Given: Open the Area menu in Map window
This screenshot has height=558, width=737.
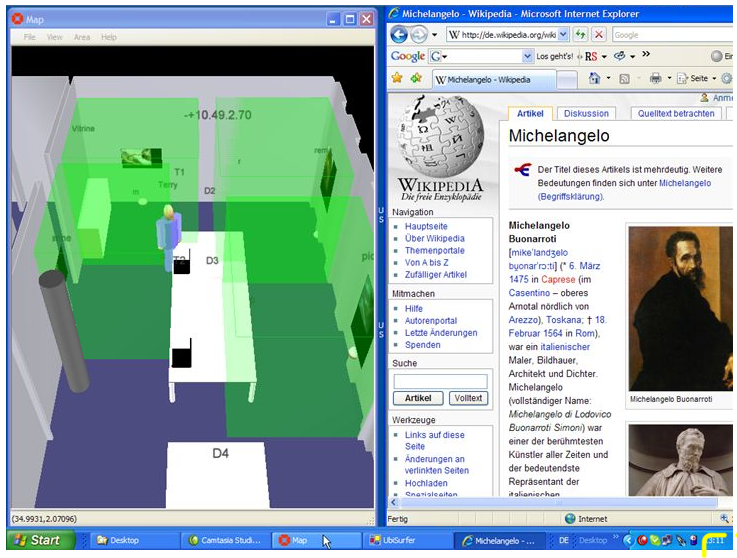Looking at the screenshot, I should coord(82,37).
